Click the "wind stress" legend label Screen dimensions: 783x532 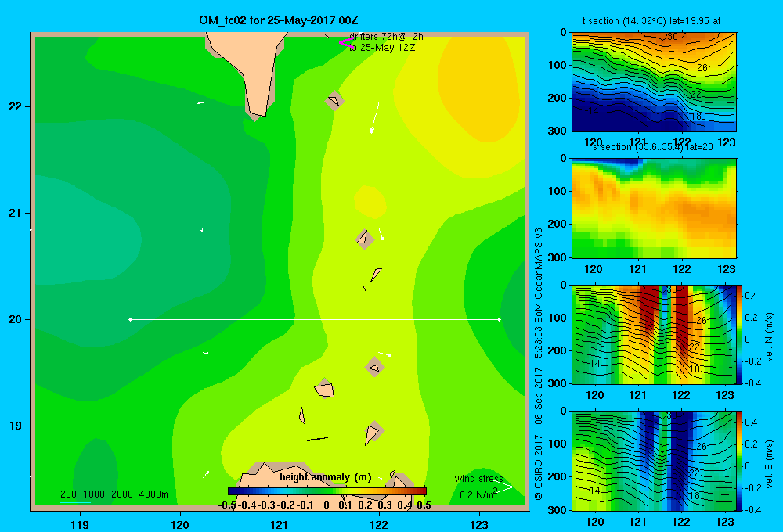point(478,479)
